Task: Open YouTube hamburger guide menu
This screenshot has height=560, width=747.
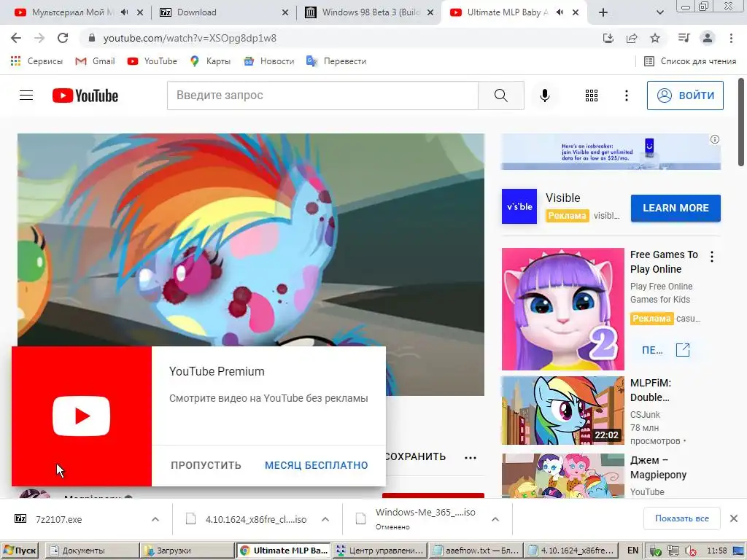Action: pyautogui.click(x=26, y=96)
